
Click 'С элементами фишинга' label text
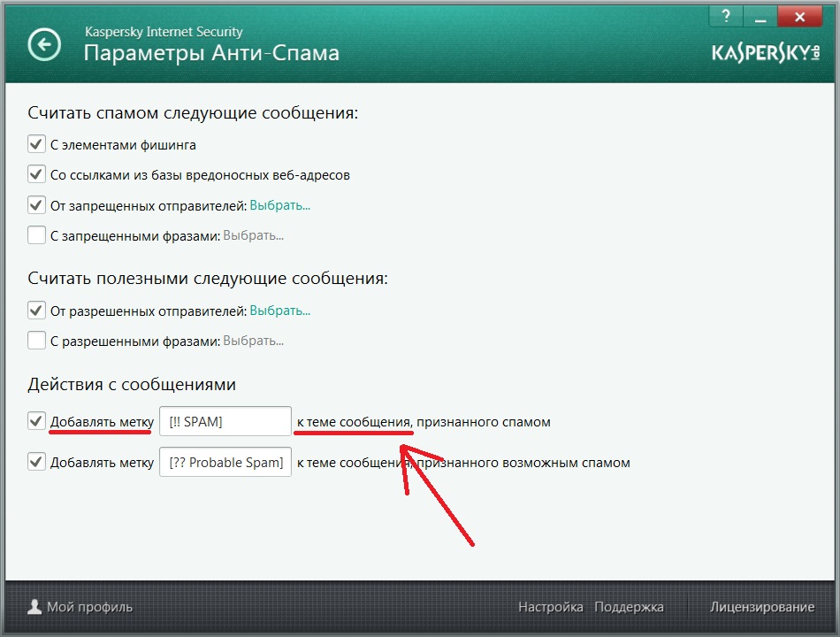tap(123, 145)
